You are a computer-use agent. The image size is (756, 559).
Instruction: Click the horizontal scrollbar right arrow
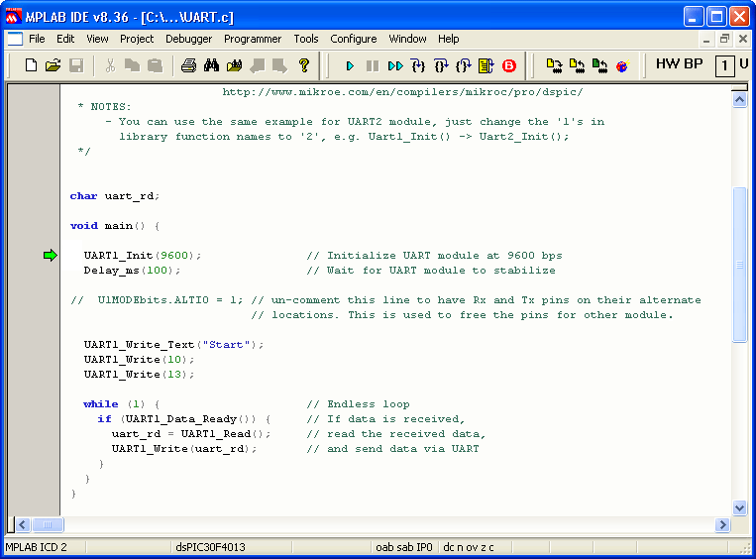(722, 524)
